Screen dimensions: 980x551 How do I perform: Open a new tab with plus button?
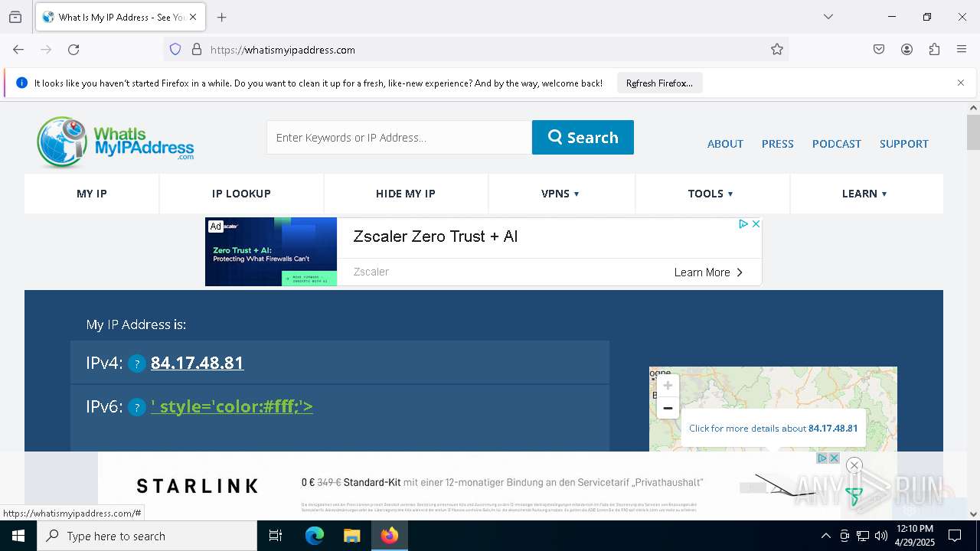click(221, 17)
